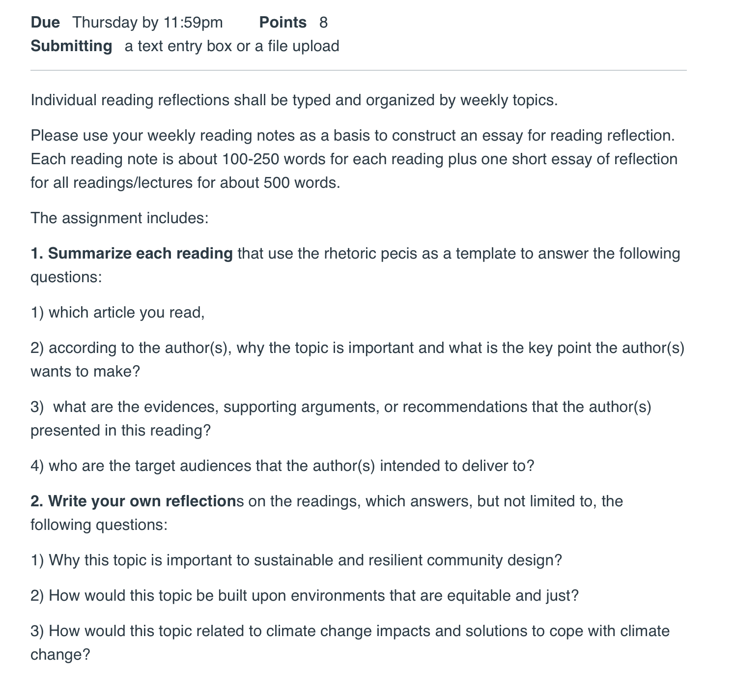The width and height of the screenshot is (734, 700).
Task: Click the paragraph starting 'Please use your weekly reading notes'
Action: pos(354,159)
